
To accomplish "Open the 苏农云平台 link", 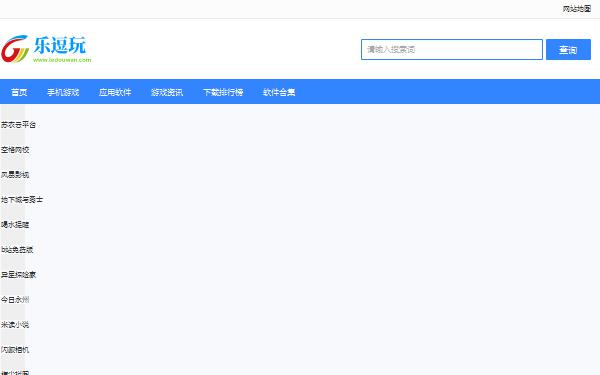I will (18, 125).
